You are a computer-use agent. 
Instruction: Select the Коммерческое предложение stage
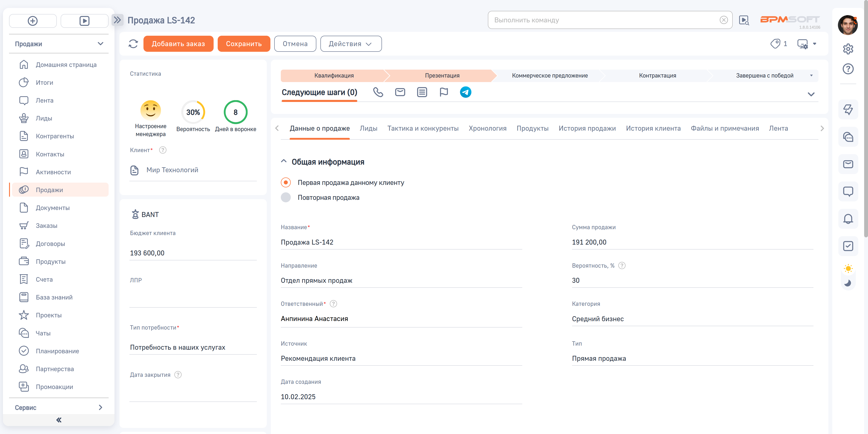[550, 76]
